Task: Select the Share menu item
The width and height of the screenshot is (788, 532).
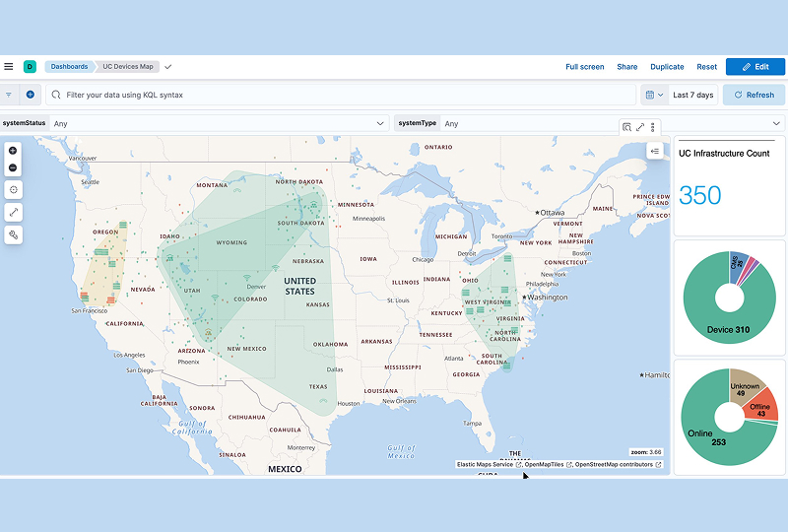Action: (x=626, y=67)
